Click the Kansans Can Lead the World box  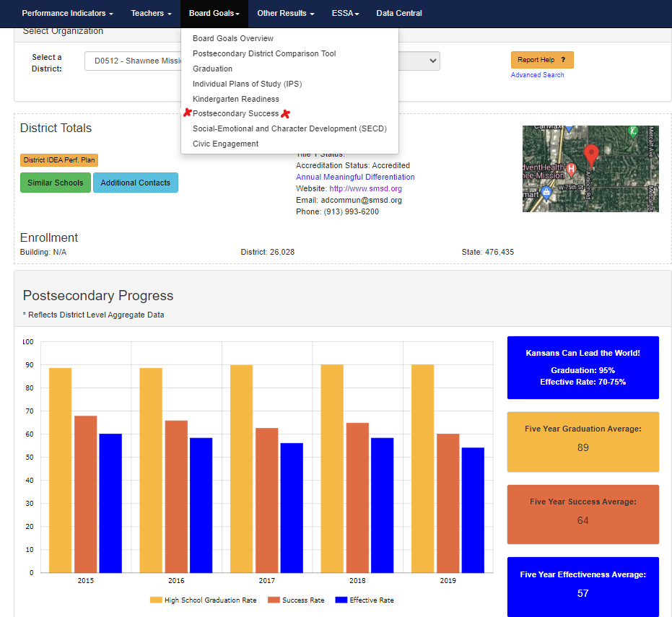(583, 367)
